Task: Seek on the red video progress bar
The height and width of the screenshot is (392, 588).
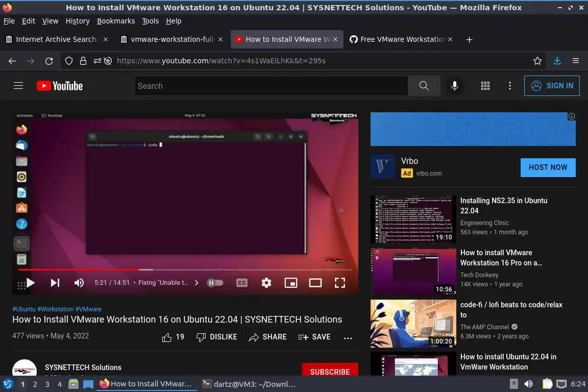Action: [185, 269]
